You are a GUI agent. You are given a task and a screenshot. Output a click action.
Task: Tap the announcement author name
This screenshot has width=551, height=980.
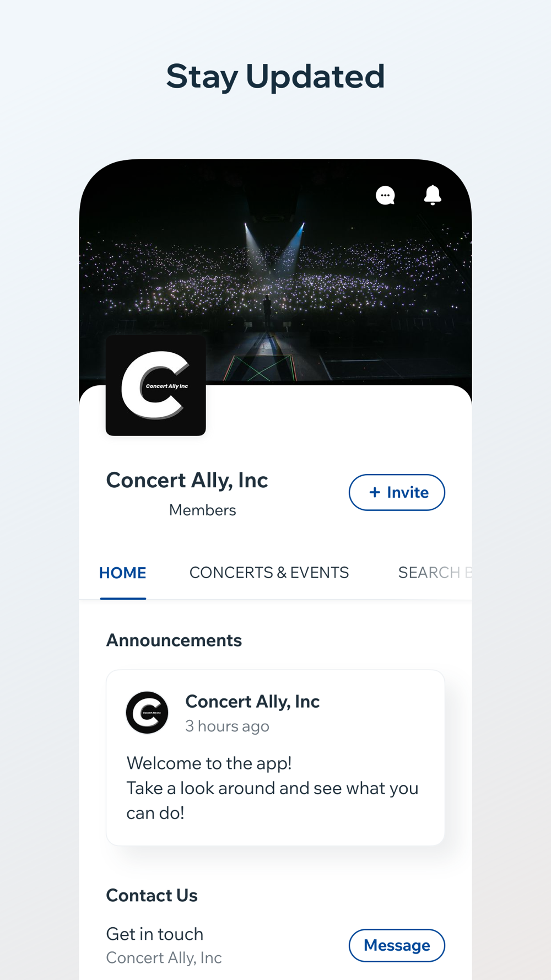click(252, 702)
